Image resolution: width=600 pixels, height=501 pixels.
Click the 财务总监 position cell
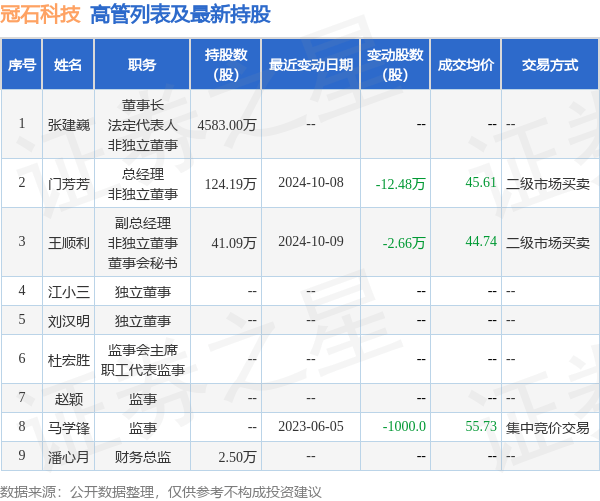[x=142, y=457]
